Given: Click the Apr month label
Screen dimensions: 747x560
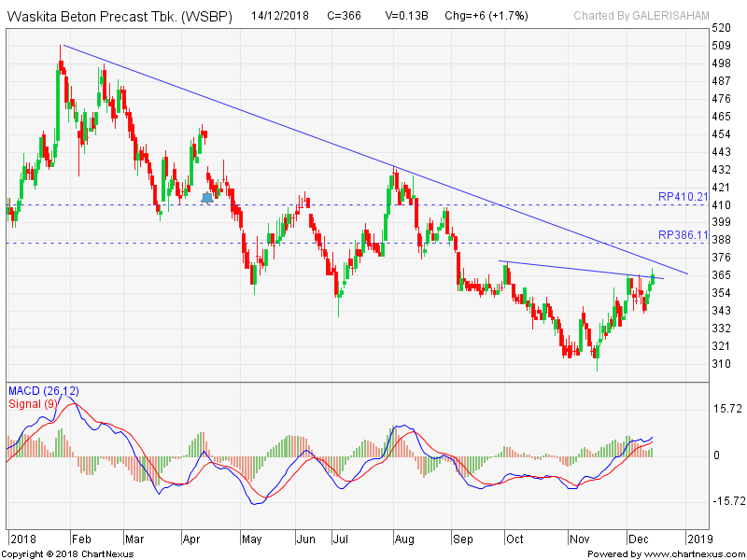Looking at the screenshot, I should 191,539.
